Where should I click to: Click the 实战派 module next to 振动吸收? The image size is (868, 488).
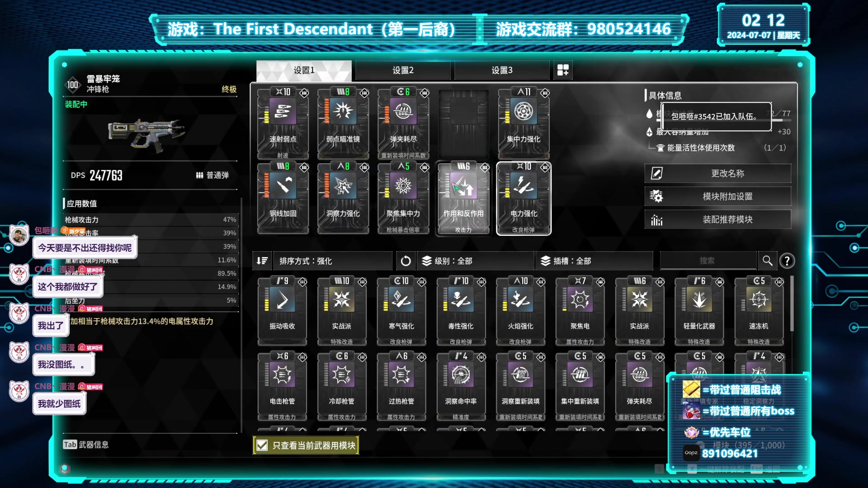point(342,311)
